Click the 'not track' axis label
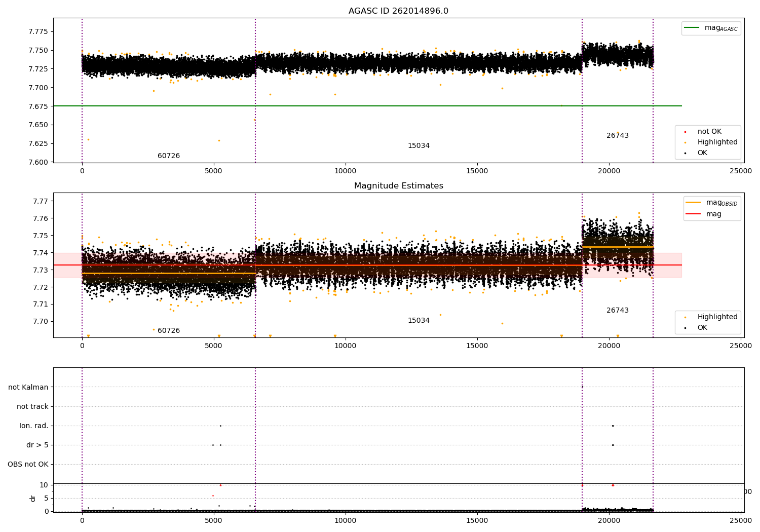This screenshot has height=532, width=760. tap(32, 407)
